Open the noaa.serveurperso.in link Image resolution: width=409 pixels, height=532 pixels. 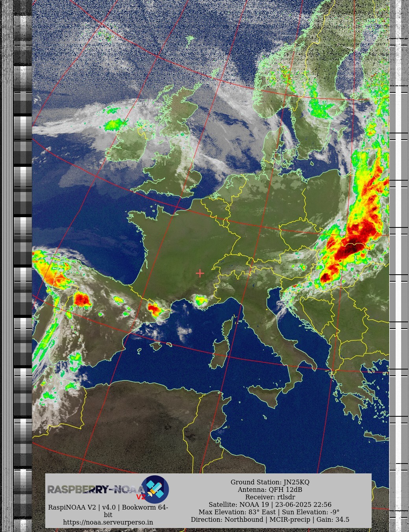pos(108,522)
